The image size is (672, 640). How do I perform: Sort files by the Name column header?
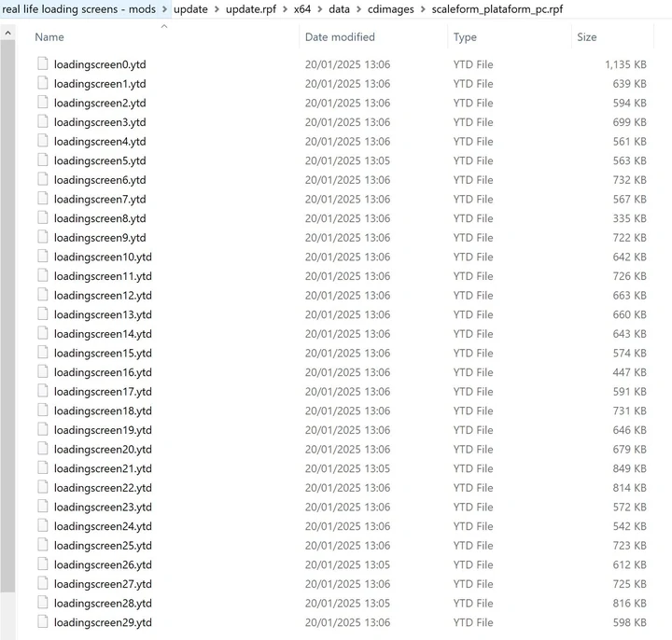[49, 37]
